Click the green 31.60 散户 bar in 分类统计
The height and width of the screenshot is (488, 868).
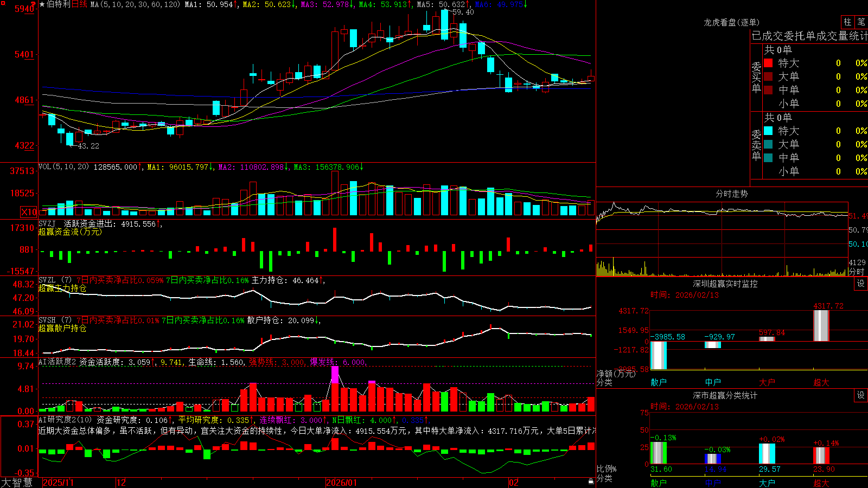(659, 453)
